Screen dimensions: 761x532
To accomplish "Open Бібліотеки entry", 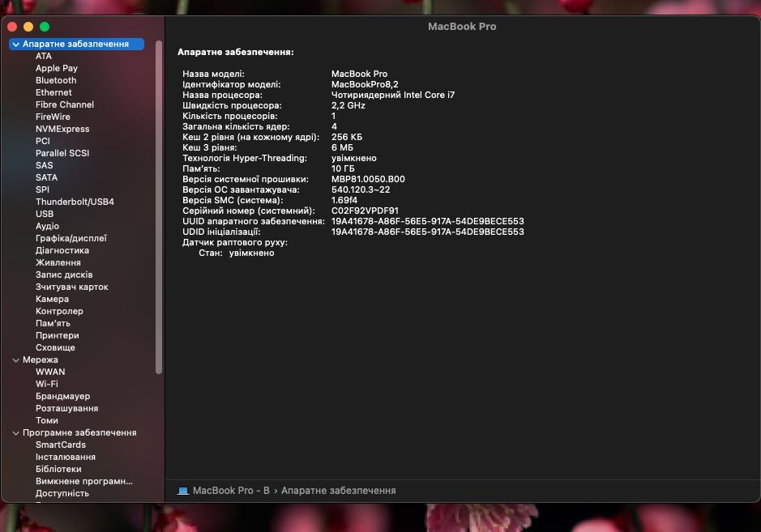I will click(58, 469).
